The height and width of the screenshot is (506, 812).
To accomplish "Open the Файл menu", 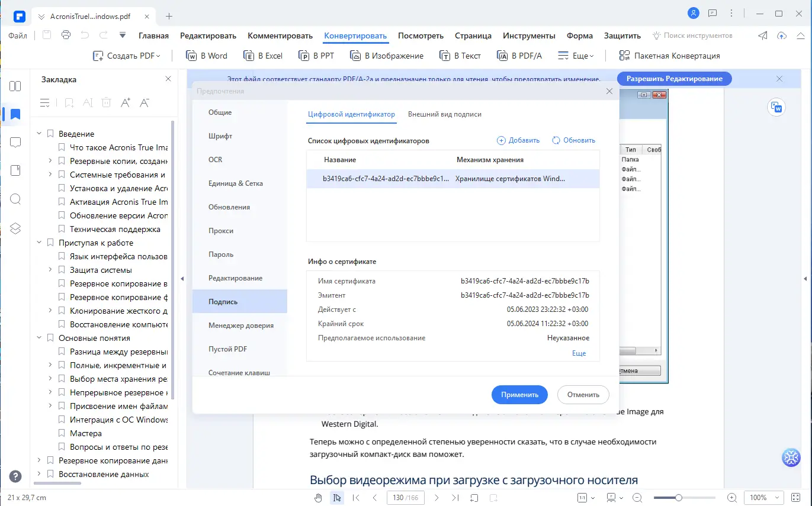I will point(18,36).
